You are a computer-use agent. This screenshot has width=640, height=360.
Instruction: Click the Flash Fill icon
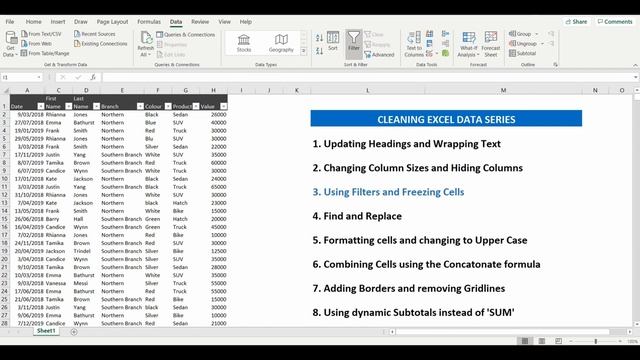(x=429, y=34)
